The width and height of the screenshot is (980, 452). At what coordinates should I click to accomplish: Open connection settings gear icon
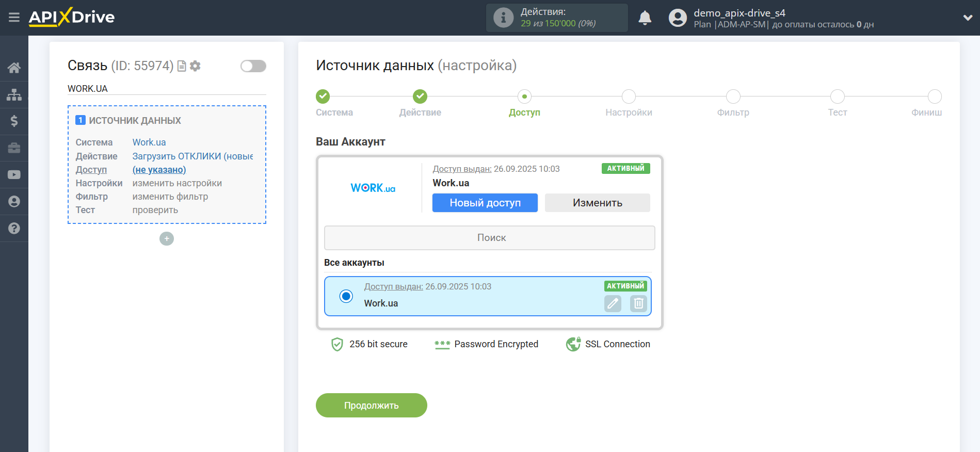(195, 66)
